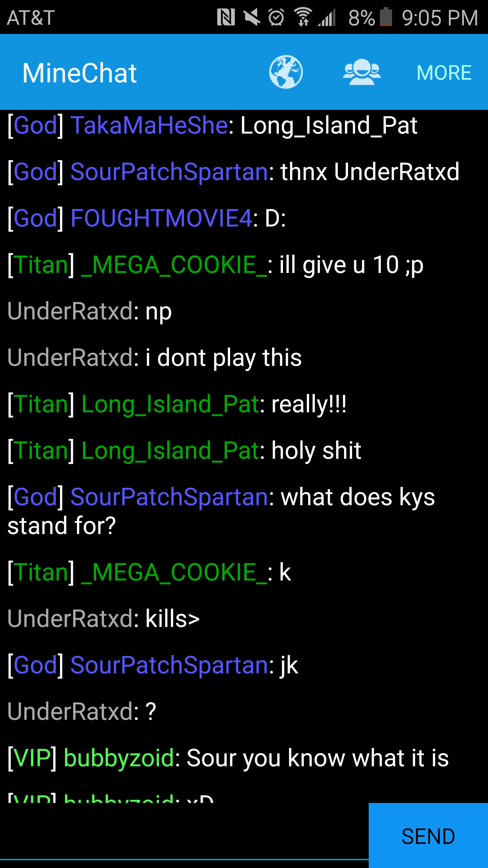Tap Long_Island_Pat's 'really!!!' message

[309, 404]
